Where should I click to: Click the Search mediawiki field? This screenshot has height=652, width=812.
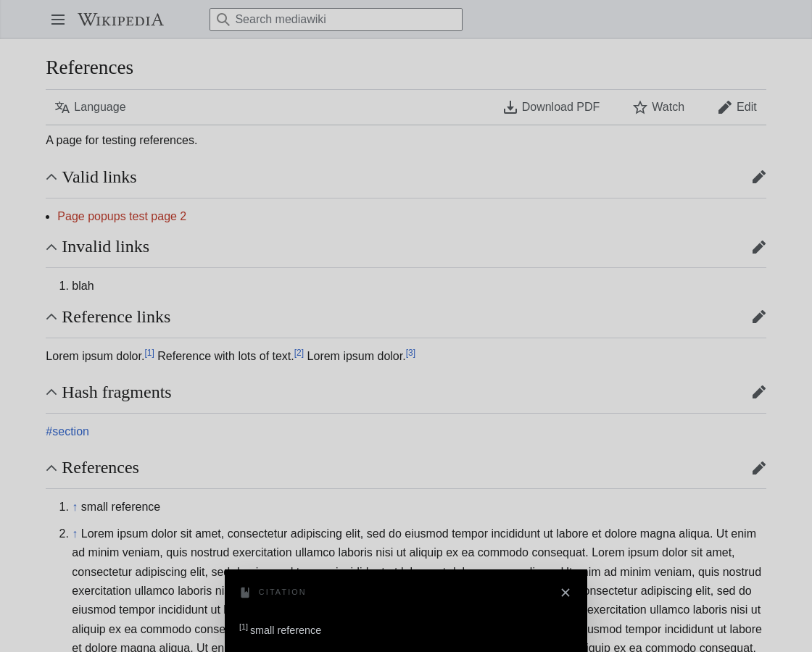[336, 20]
